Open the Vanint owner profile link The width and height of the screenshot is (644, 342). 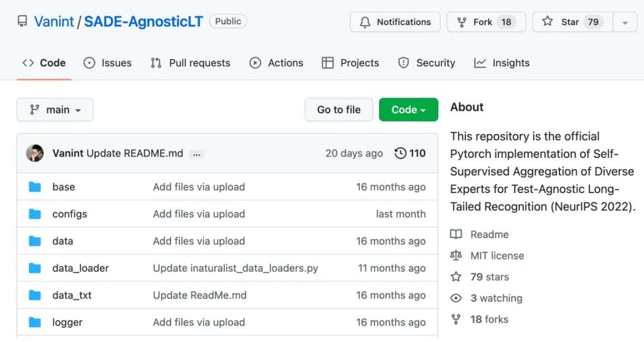[54, 22]
